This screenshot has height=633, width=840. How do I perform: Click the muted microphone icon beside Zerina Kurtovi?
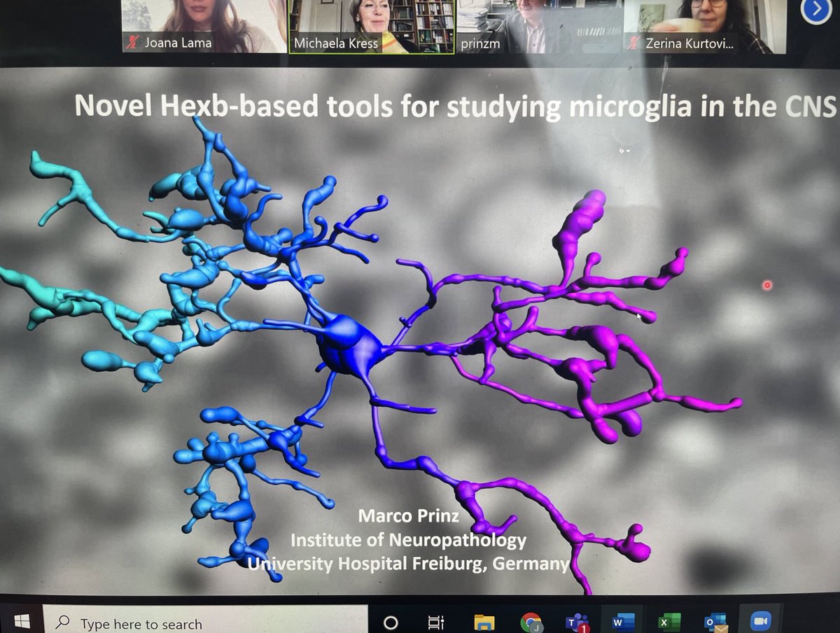(633, 43)
